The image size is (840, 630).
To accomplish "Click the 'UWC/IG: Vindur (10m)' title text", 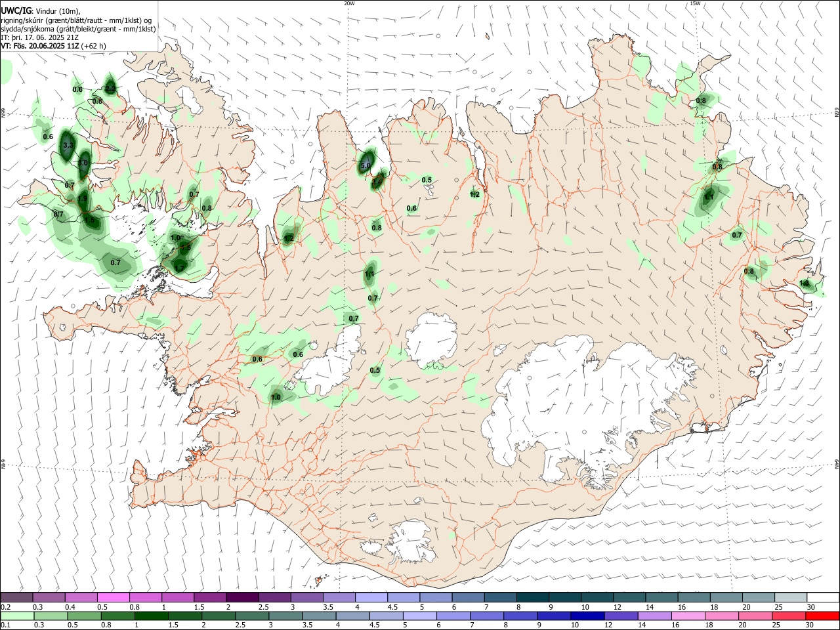I will [x=40, y=11].
